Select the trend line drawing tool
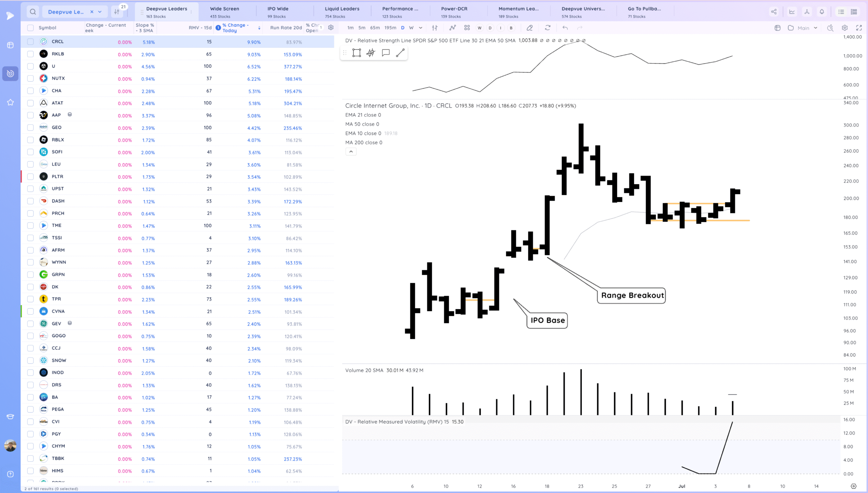 [400, 53]
